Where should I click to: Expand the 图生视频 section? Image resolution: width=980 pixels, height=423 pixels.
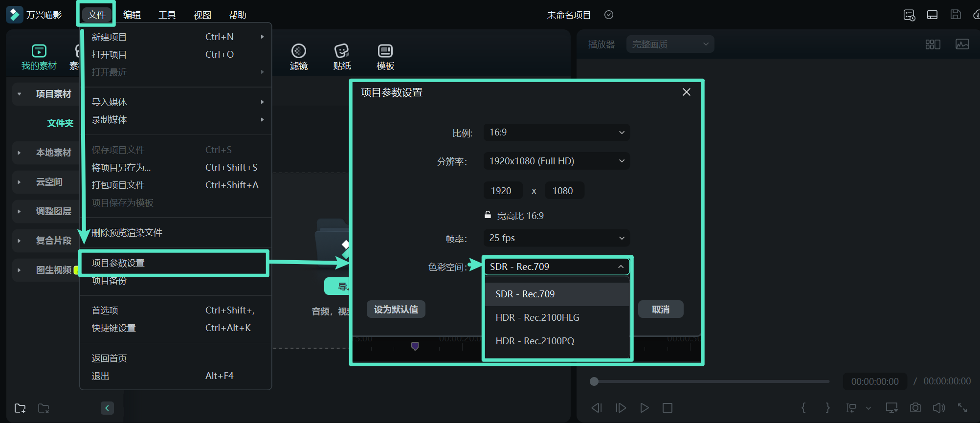click(x=19, y=270)
